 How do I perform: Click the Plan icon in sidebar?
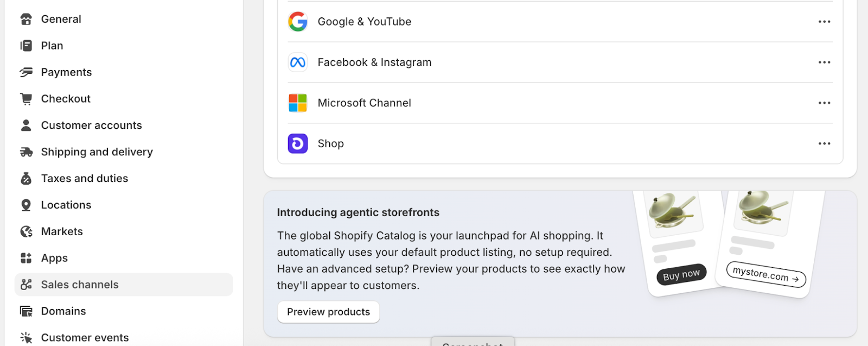point(26,46)
